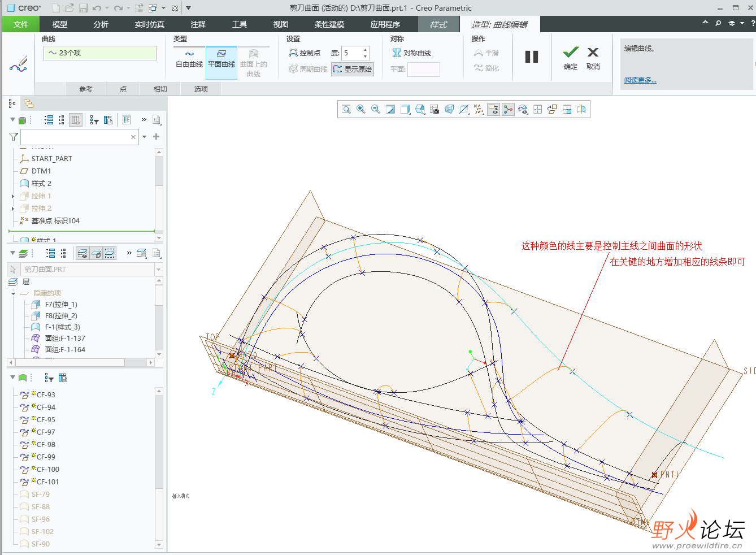Select 样式 2 in model tree

(41, 184)
